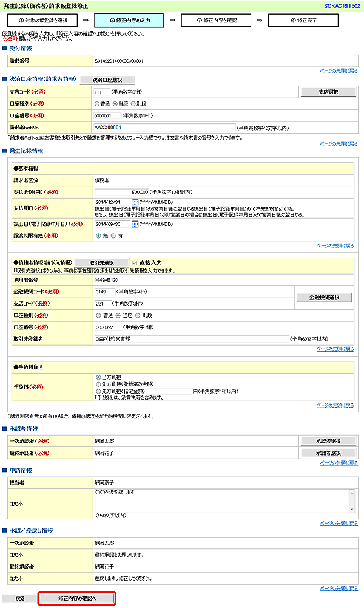This screenshot has width=364, height=608.
Task: Click ページの先頭に戻る under 基本情報
Action: point(335,246)
